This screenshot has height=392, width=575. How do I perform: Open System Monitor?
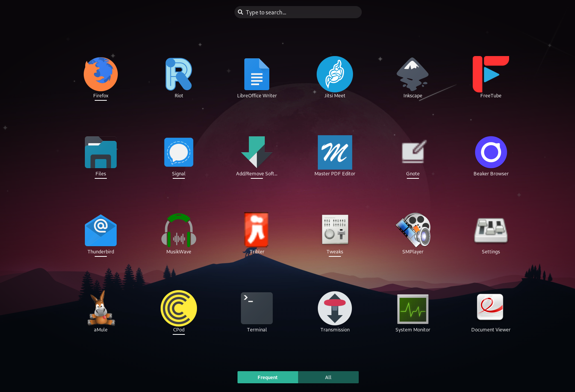pos(413,309)
